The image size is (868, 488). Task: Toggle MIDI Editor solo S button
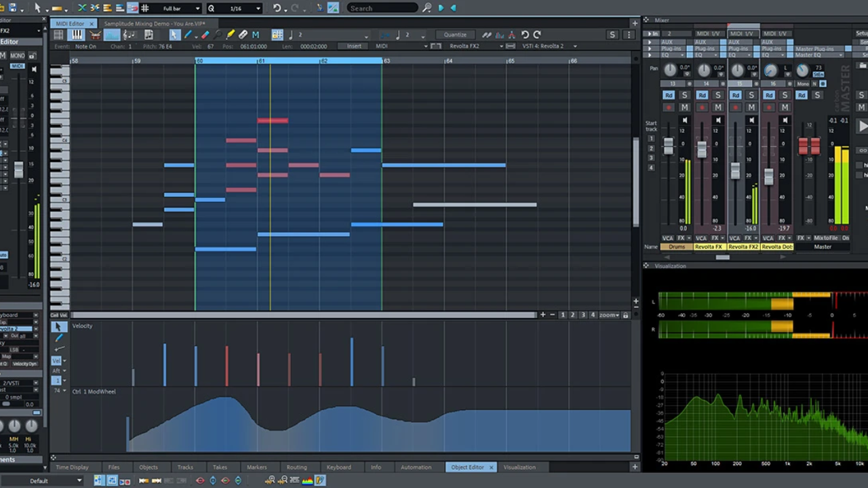(612, 35)
